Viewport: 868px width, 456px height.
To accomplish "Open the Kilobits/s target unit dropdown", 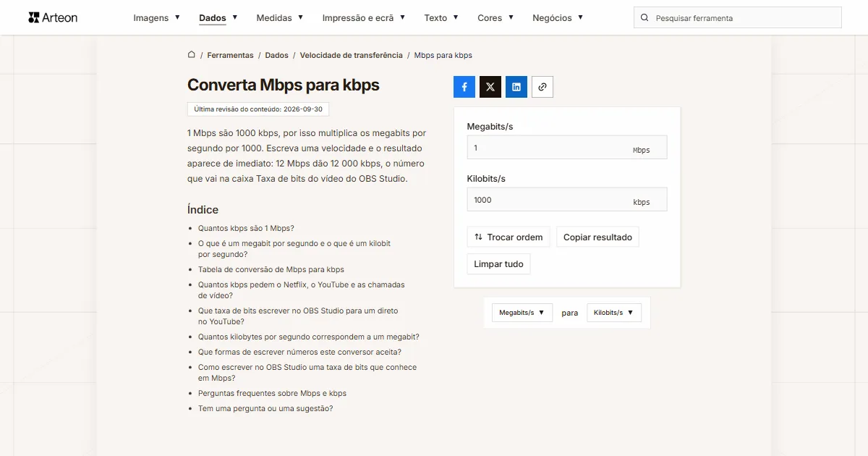I will tap(614, 313).
